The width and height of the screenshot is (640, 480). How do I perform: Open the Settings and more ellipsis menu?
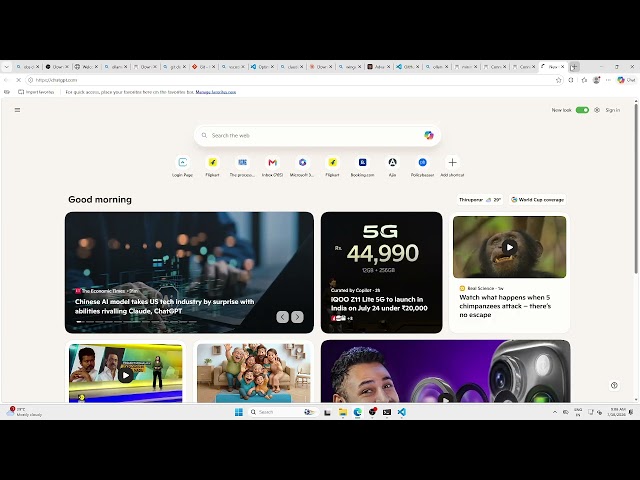pos(608,80)
